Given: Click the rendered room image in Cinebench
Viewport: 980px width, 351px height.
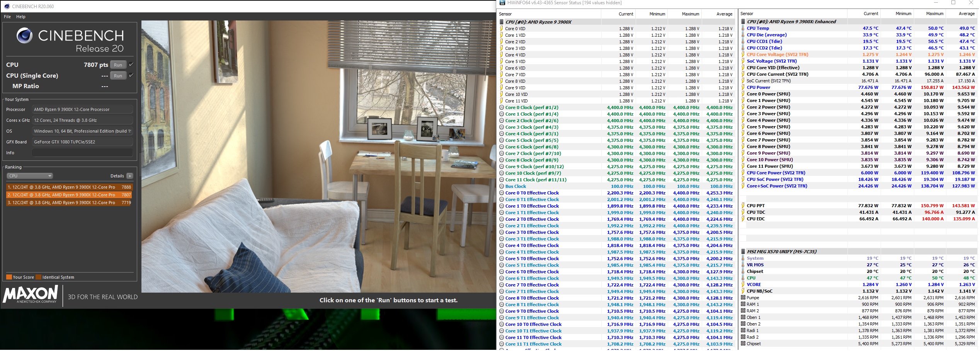Looking at the screenshot, I should (318, 156).
